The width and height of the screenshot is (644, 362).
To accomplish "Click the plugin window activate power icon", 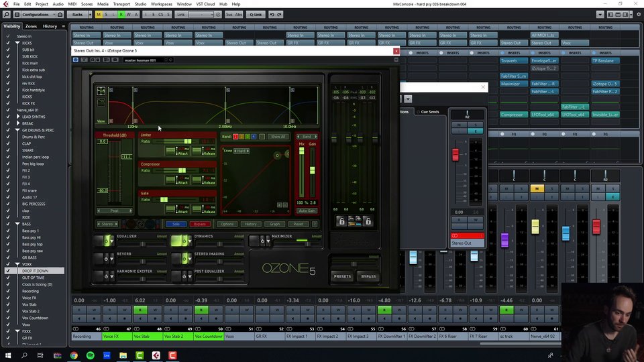I will pos(76,60).
